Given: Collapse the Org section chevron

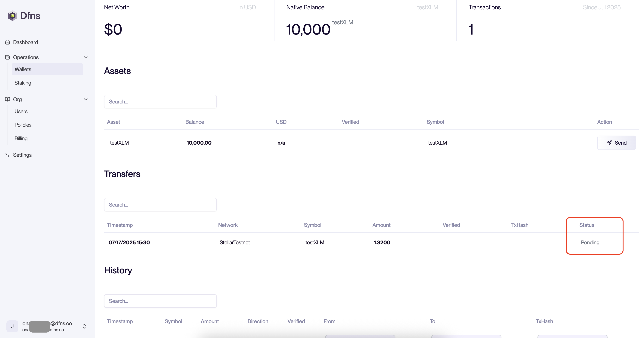Looking at the screenshot, I should point(85,99).
